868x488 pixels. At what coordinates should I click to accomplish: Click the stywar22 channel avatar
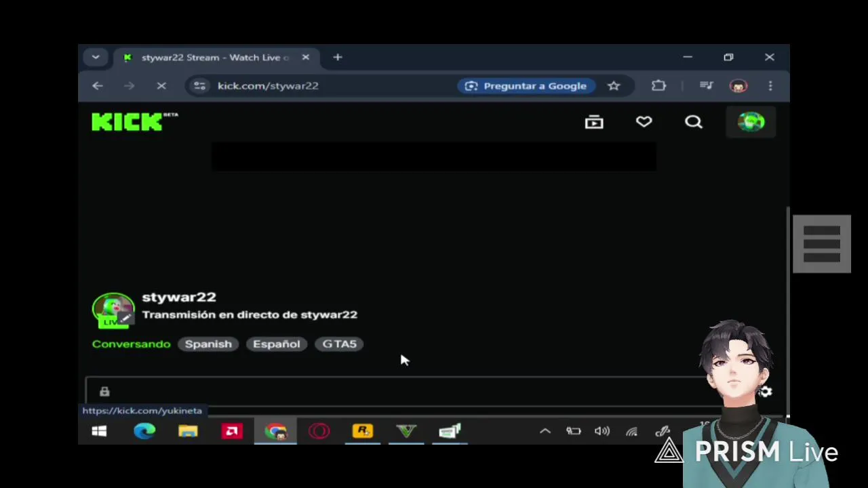click(x=113, y=311)
